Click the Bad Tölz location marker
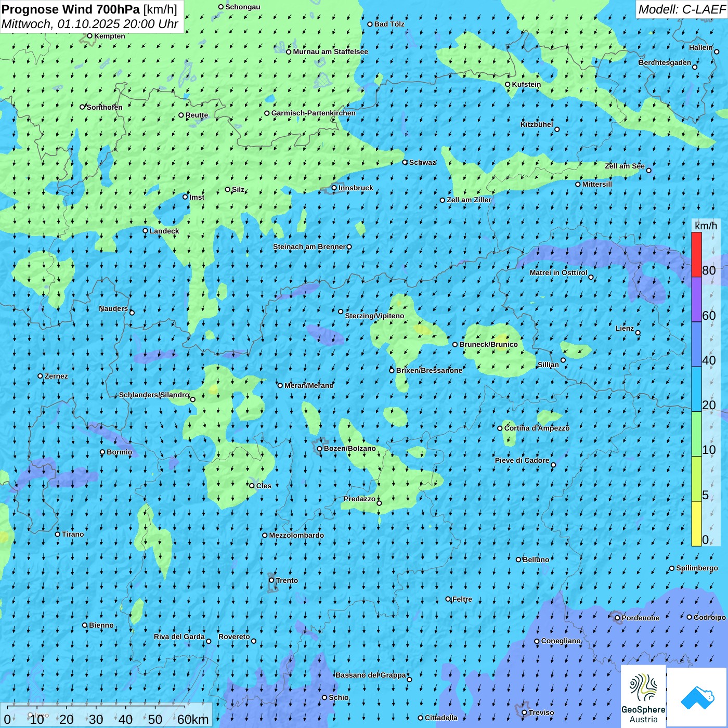 [x=370, y=24]
